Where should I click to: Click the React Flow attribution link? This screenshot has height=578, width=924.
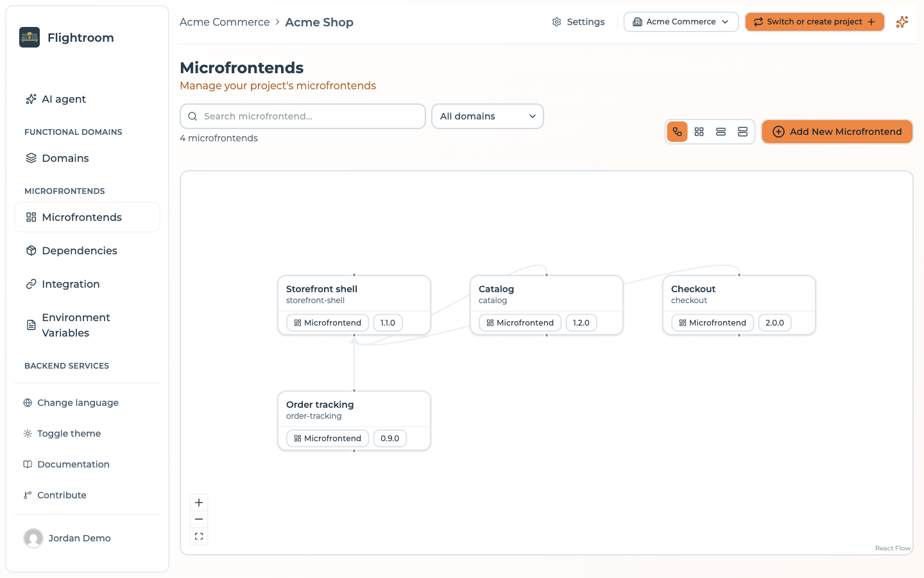(x=893, y=548)
